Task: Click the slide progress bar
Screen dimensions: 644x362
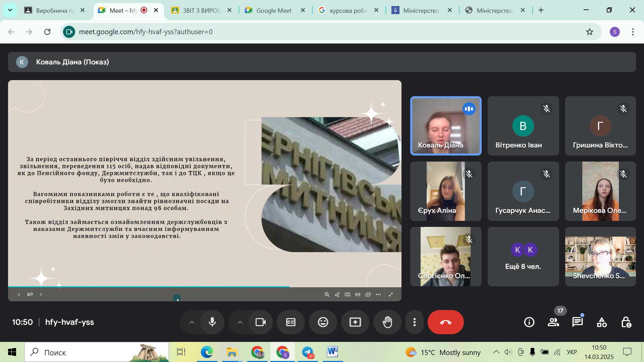Action: click(205, 287)
